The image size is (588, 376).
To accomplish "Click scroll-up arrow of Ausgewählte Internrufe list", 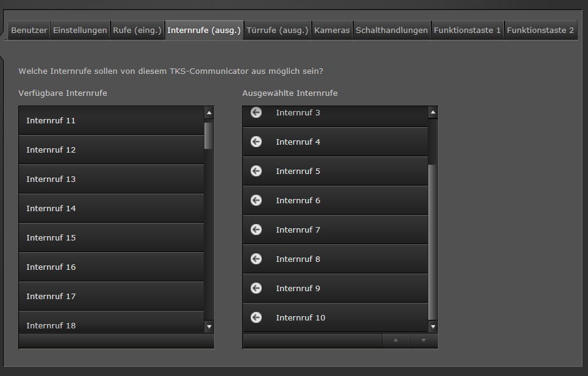I will 433,112.
